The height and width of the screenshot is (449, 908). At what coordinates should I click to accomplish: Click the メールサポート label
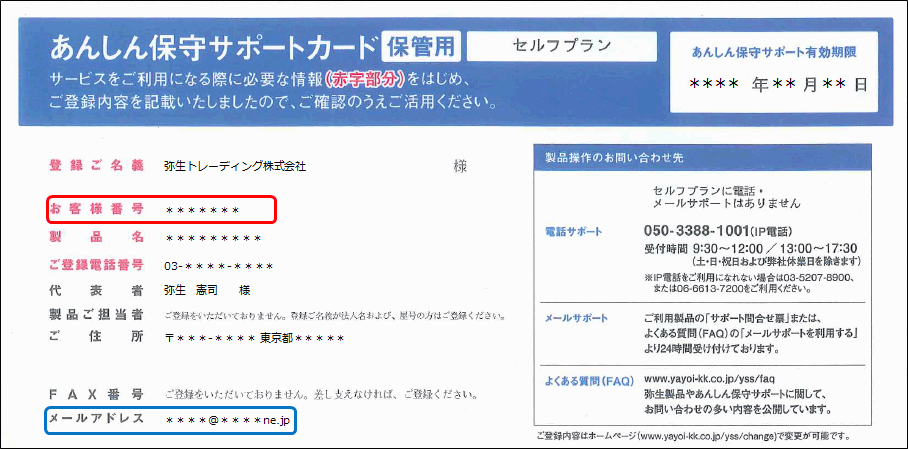[576, 318]
